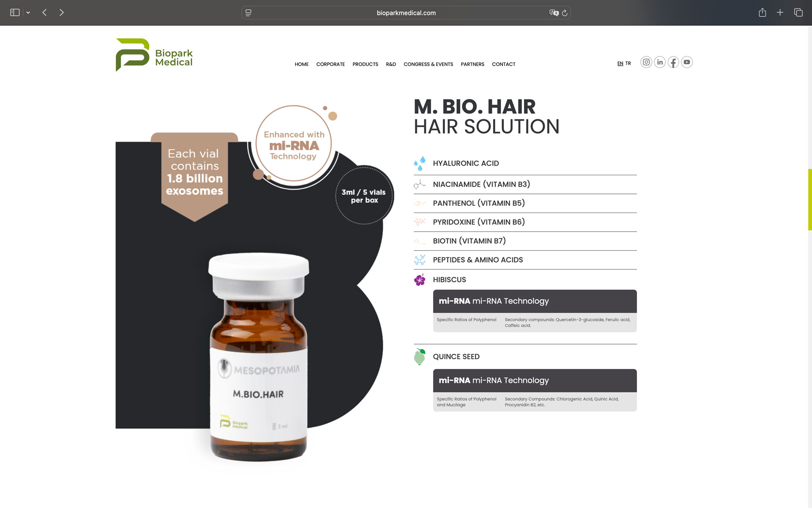Go to CONGRESS & EVENTS page

[x=428, y=64]
